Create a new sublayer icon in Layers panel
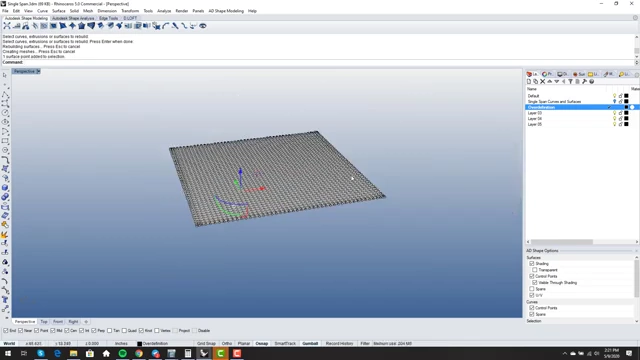The width and height of the screenshot is (640, 360). coord(536,81)
